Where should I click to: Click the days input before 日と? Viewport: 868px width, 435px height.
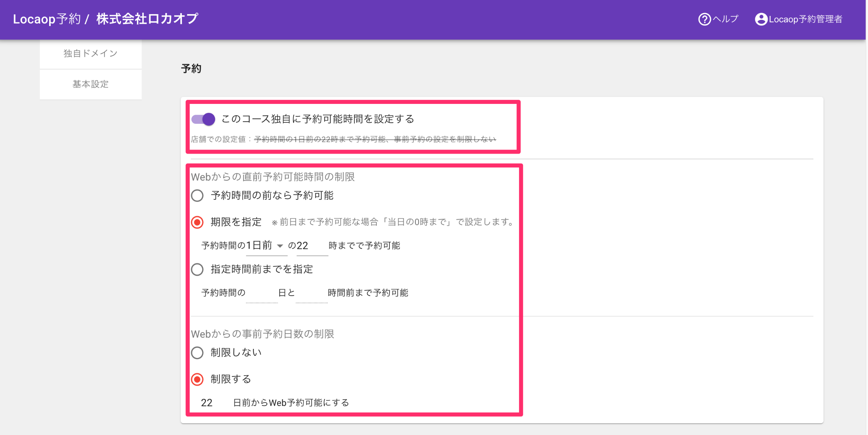(x=261, y=293)
